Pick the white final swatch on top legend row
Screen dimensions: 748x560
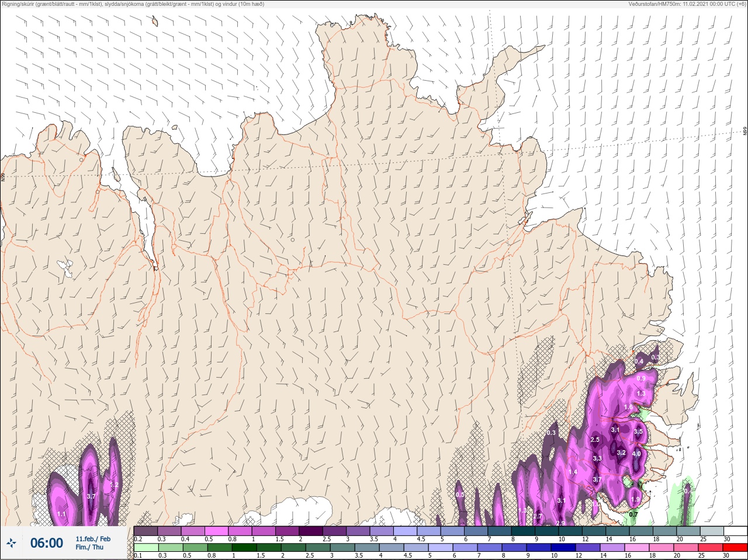[736, 531]
